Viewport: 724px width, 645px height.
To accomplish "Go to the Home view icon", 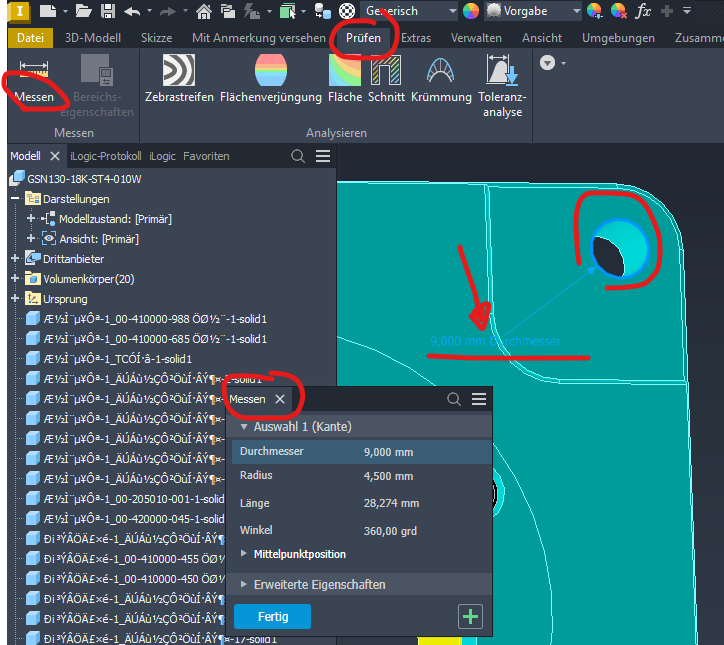I will (204, 11).
